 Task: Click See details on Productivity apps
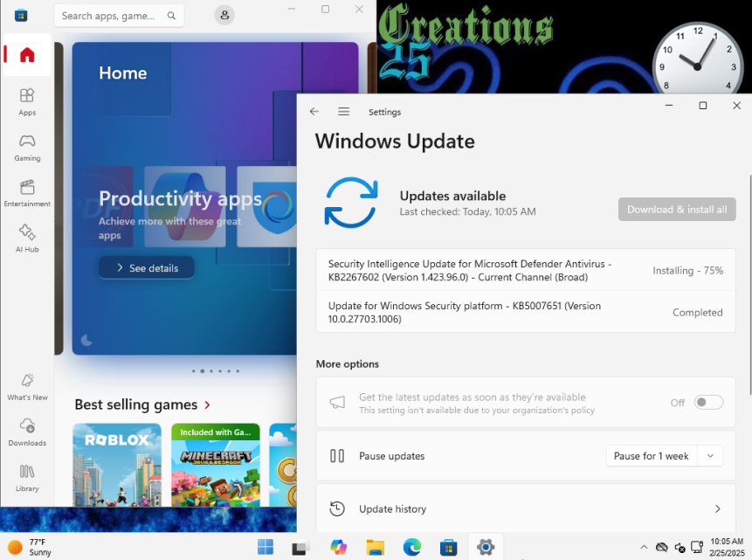(x=147, y=267)
